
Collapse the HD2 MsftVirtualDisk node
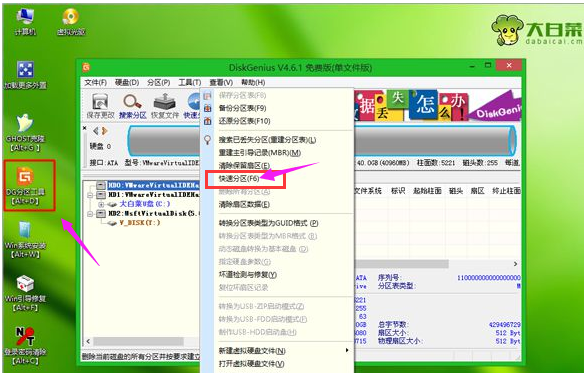[90, 214]
